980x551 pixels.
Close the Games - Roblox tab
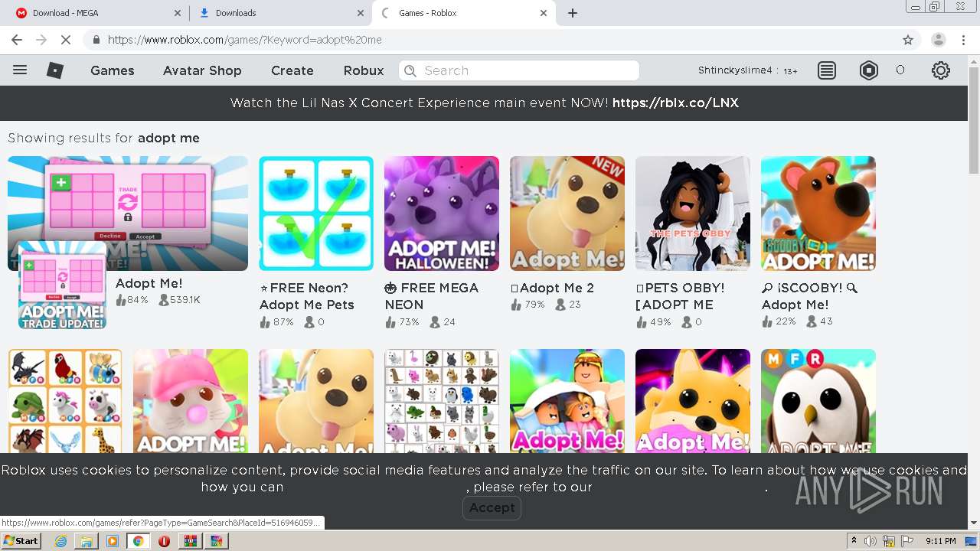pyautogui.click(x=544, y=13)
